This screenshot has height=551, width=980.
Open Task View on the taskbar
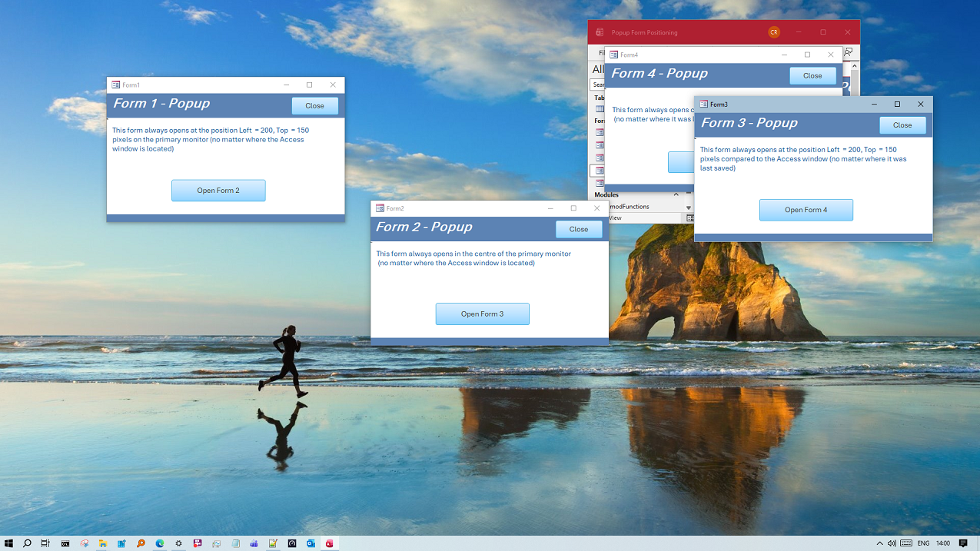(45, 543)
